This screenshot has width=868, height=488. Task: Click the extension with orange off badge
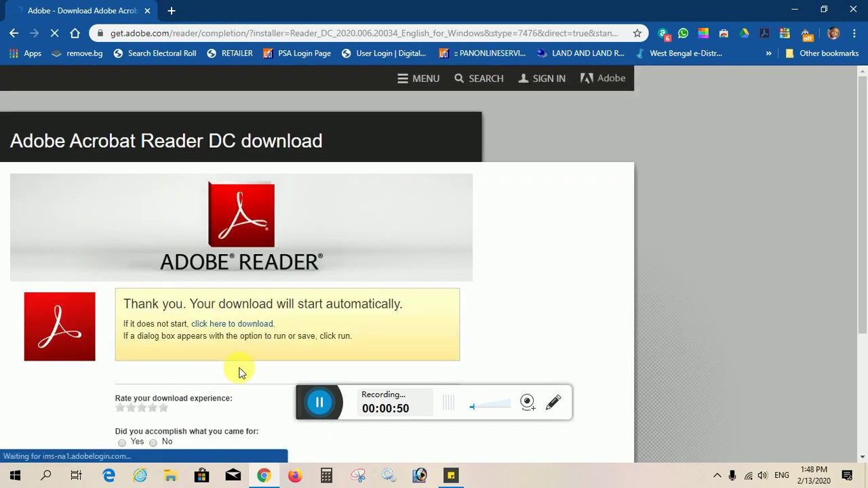(806, 34)
